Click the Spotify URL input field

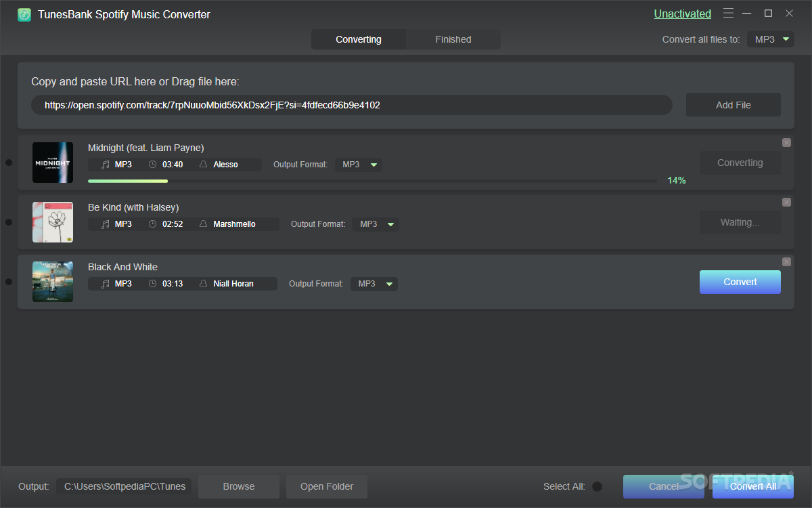tap(352, 105)
